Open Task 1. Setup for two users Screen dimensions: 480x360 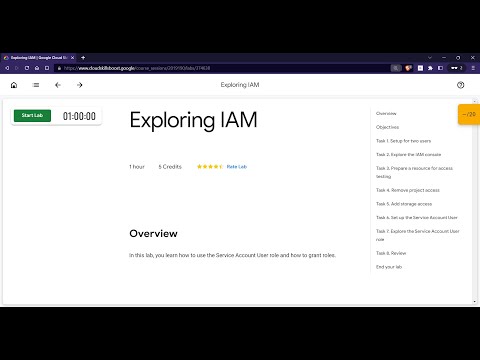pos(403,141)
